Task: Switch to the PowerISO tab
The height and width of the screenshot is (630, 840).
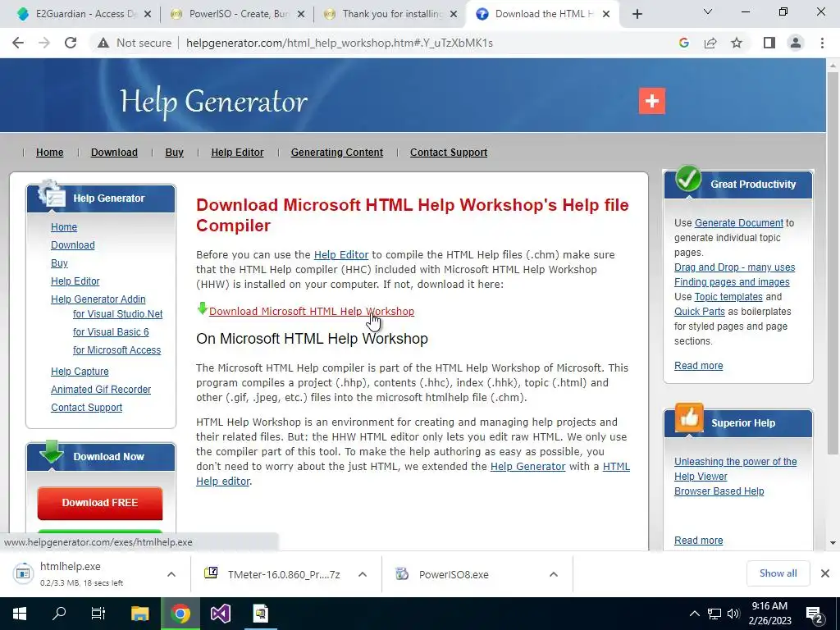Action: [x=238, y=14]
